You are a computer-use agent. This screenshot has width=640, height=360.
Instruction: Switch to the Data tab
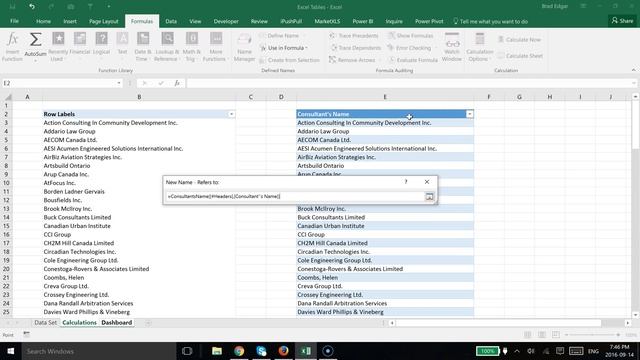pos(171,21)
